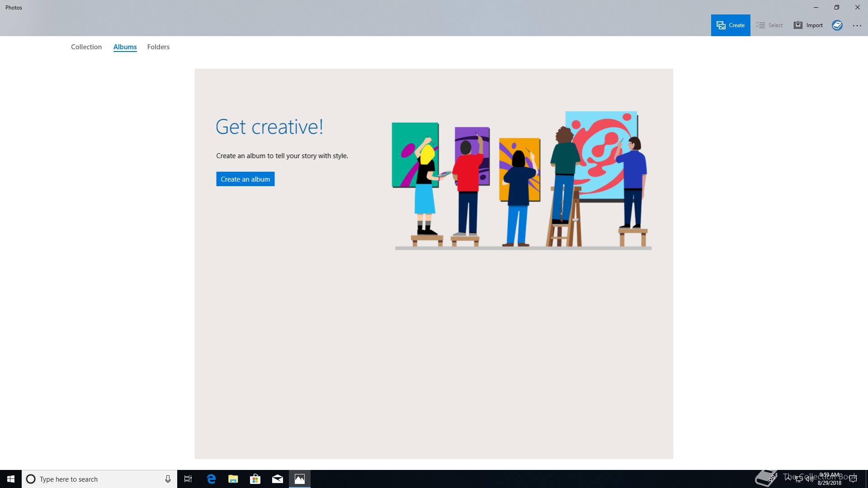This screenshot has height=488, width=868.
Task: Open File Explorer from taskbar
Action: click(233, 479)
